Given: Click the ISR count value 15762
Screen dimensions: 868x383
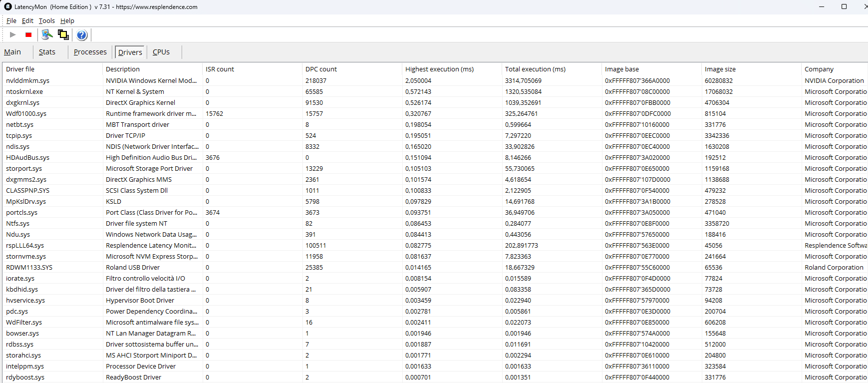Looking at the screenshot, I should click(214, 113).
